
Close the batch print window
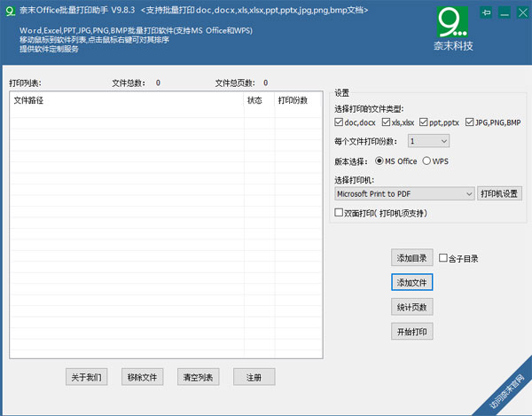(523, 13)
